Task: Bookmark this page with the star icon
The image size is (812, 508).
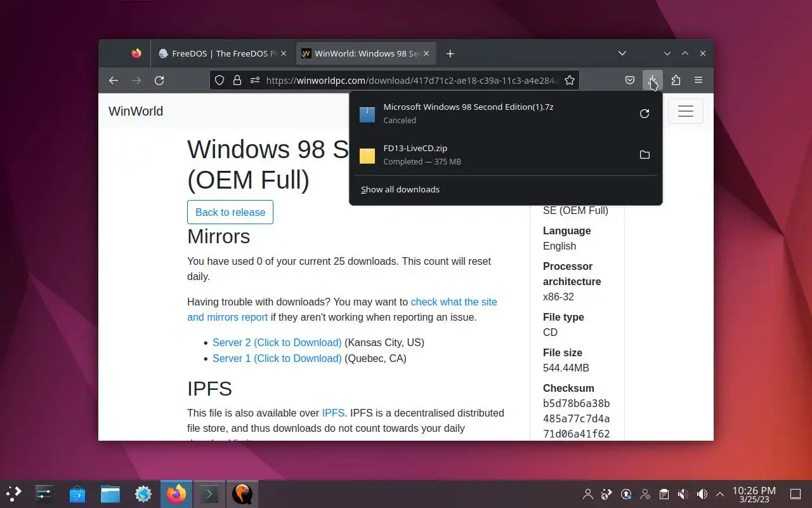Action: coord(570,81)
